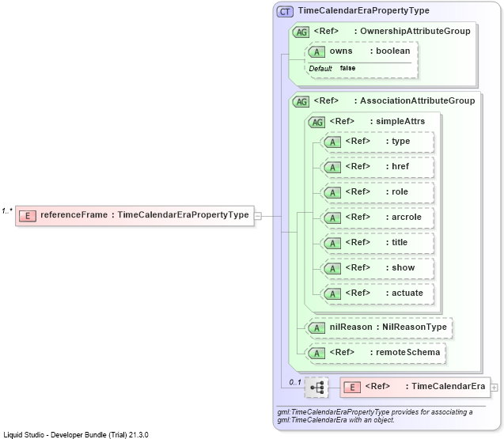Click the CT icon of TimeCalendarEraPropertyType
The height and width of the screenshot is (439, 504).
pyautogui.click(x=285, y=12)
